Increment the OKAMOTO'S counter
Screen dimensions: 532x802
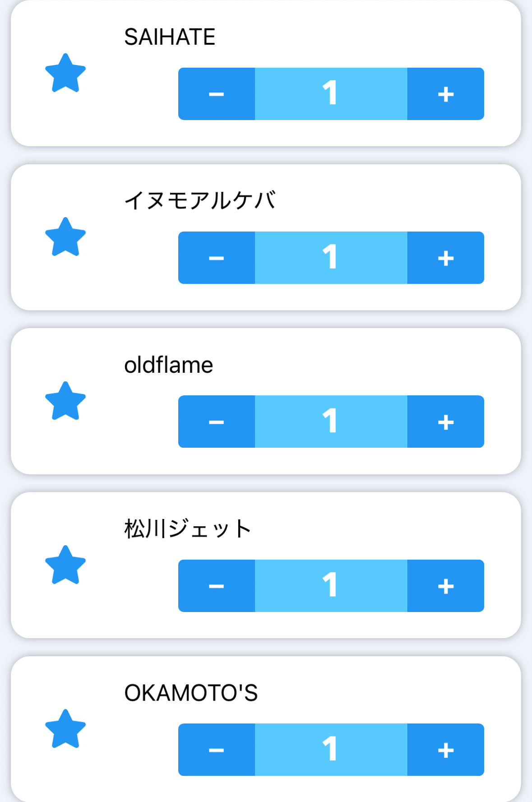pos(445,750)
